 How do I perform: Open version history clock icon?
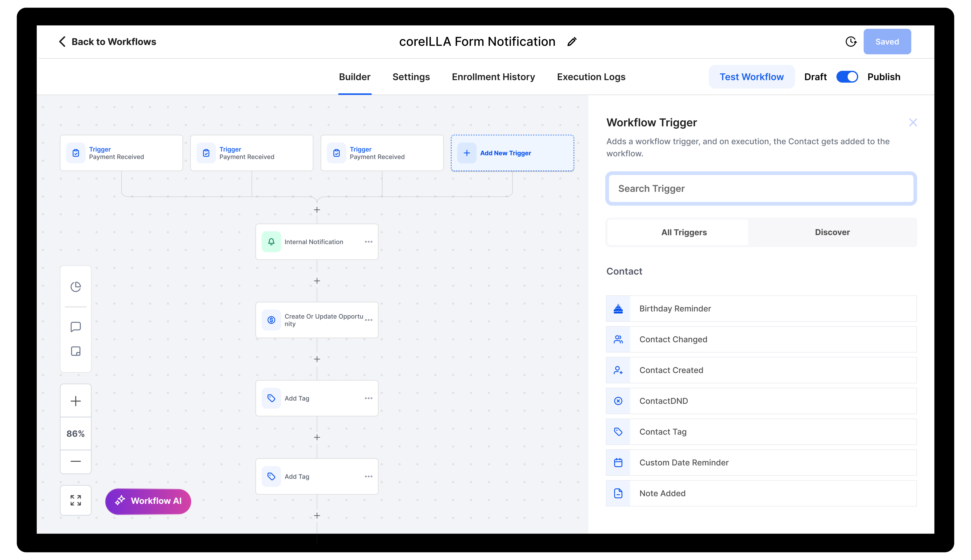click(x=851, y=42)
